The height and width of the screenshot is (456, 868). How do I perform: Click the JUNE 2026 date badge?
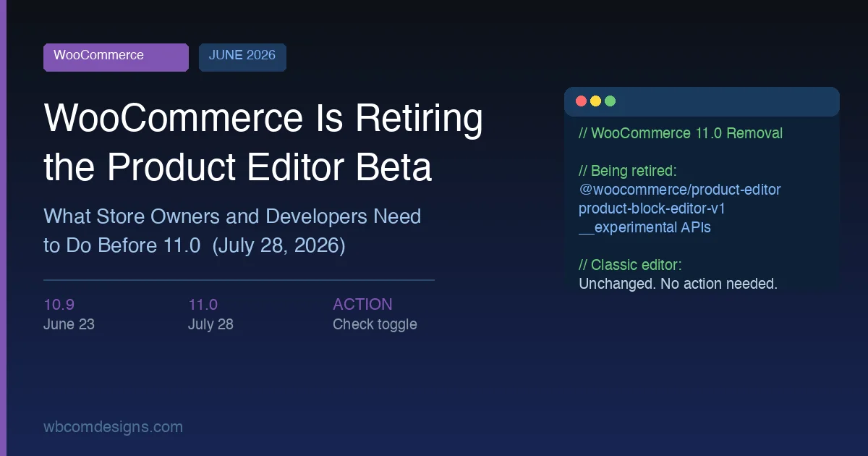point(242,57)
